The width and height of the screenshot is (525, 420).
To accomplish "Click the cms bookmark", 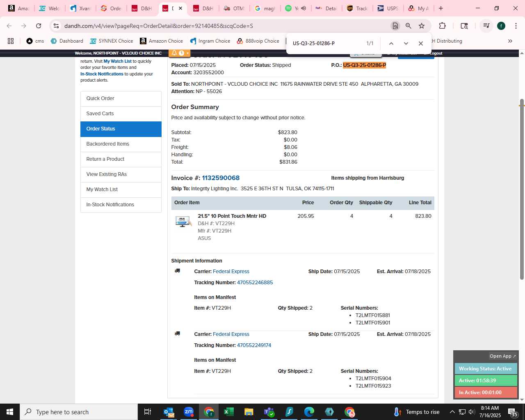I will (x=35, y=41).
